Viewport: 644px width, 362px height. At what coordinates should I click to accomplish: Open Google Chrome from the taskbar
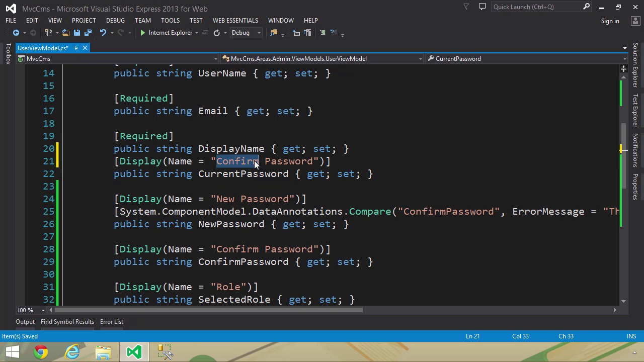(x=41, y=352)
